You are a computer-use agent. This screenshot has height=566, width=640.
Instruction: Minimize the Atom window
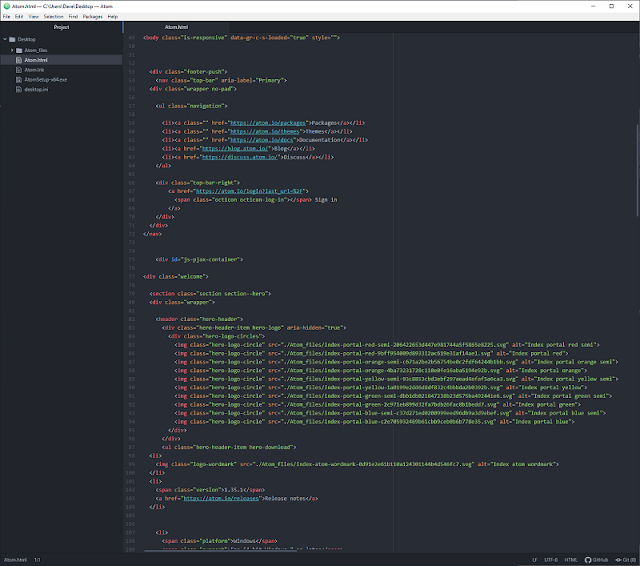click(593, 6)
